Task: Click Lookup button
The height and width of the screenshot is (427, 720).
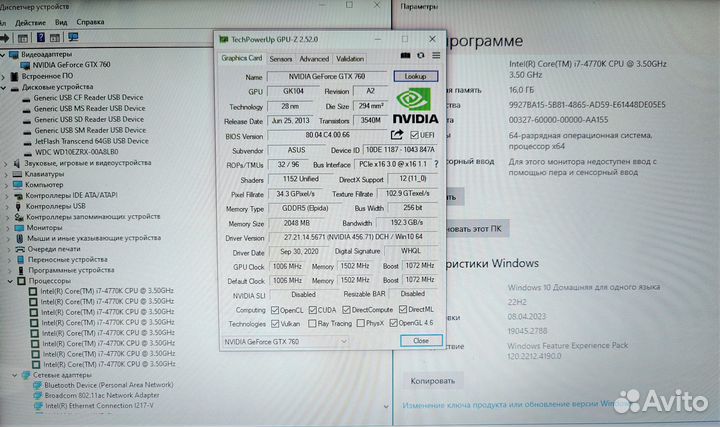Action: point(416,76)
